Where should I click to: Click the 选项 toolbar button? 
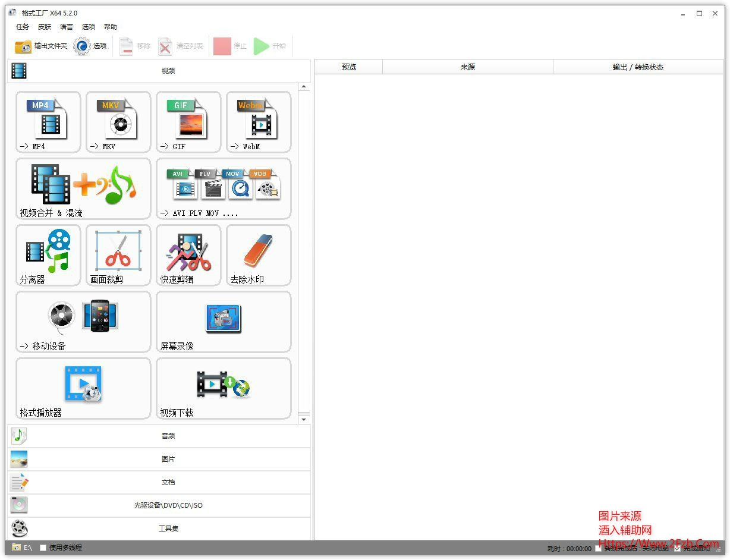coord(90,46)
